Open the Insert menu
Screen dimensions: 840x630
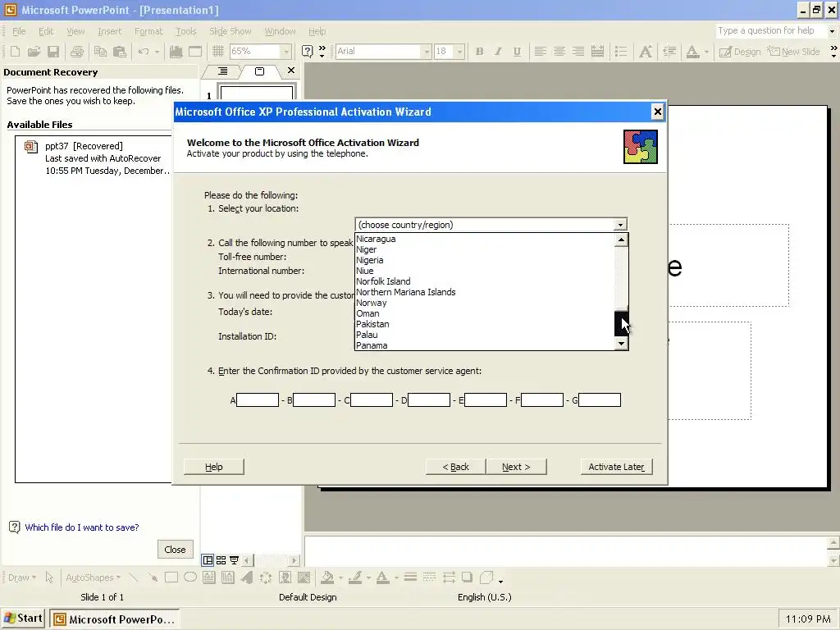click(109, 31)
